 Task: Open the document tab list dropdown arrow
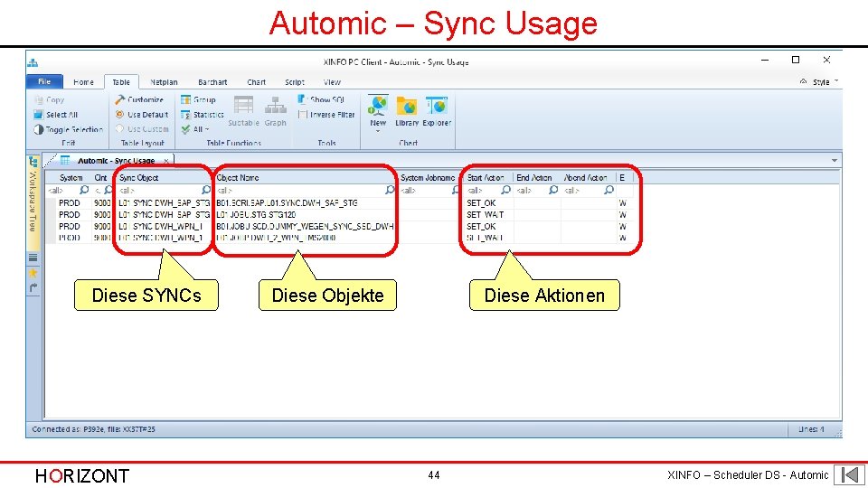tap(835, 161)
